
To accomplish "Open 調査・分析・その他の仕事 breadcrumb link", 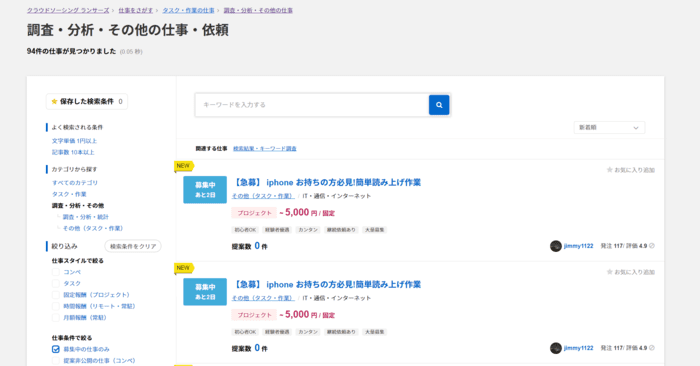I will 258,10.
